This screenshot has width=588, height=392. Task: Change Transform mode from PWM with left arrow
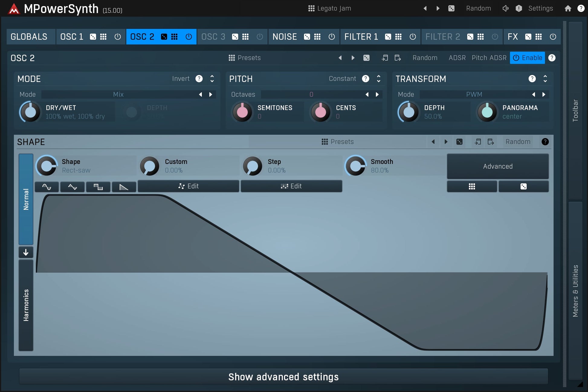pos(533,94)
